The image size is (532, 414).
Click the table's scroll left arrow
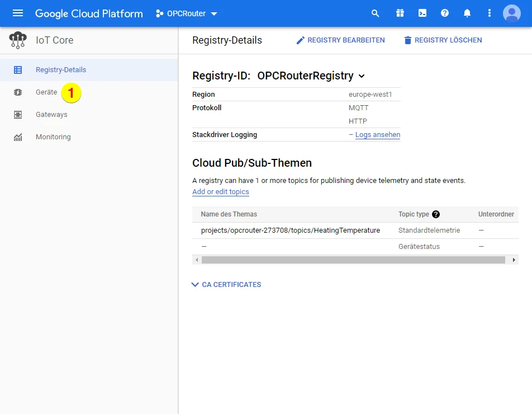197,260
